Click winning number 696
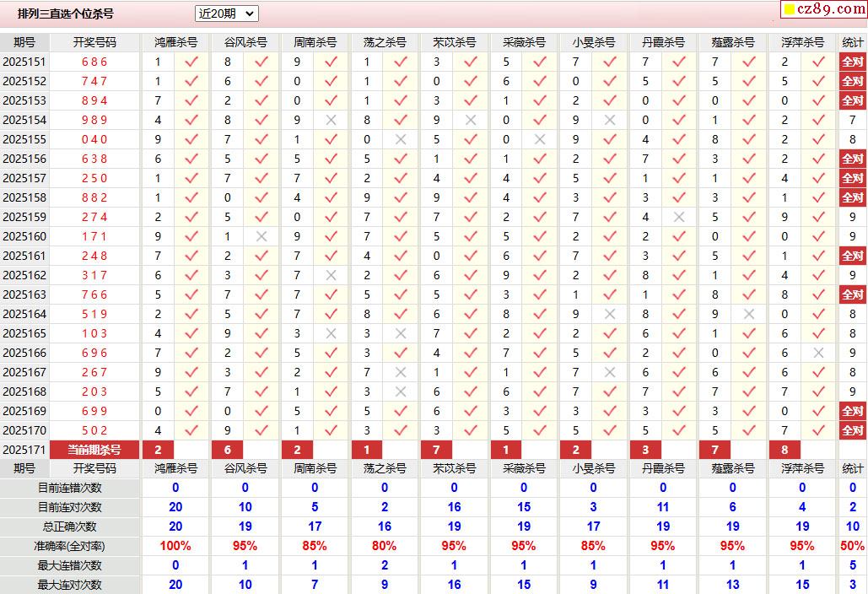868x594 pixels. tap(94, 353)
